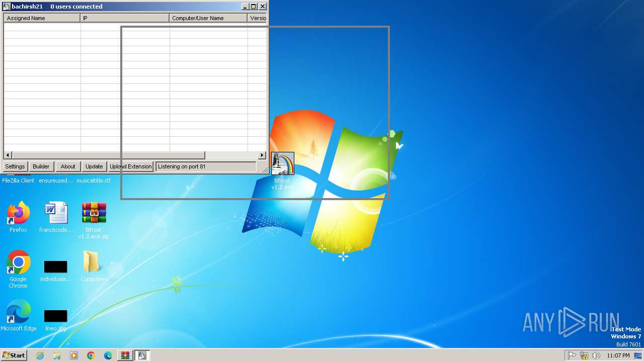
Task: Launch Windows Media Player from the taskbar
Action: coord(74,355)
